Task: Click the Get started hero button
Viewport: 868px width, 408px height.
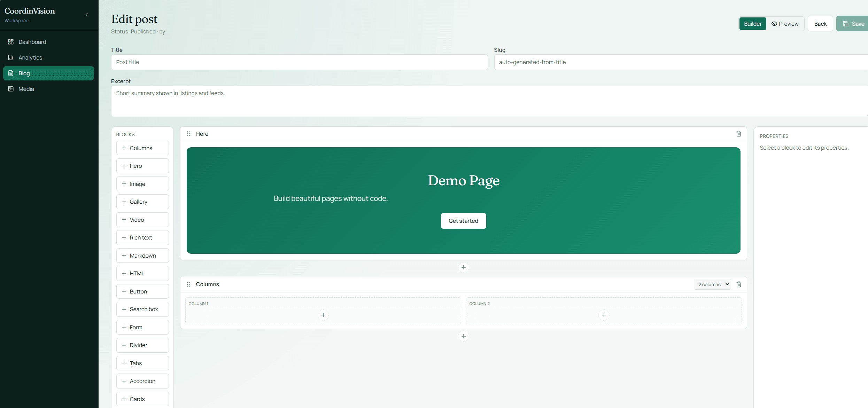Action: 463,221
